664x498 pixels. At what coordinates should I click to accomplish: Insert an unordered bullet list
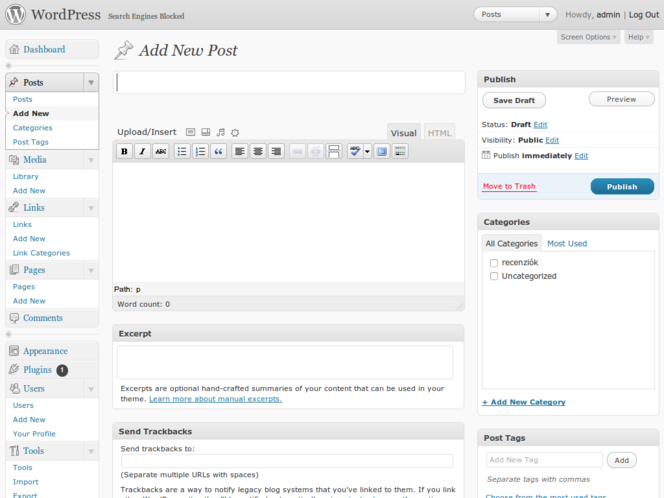tap(182, 151)
